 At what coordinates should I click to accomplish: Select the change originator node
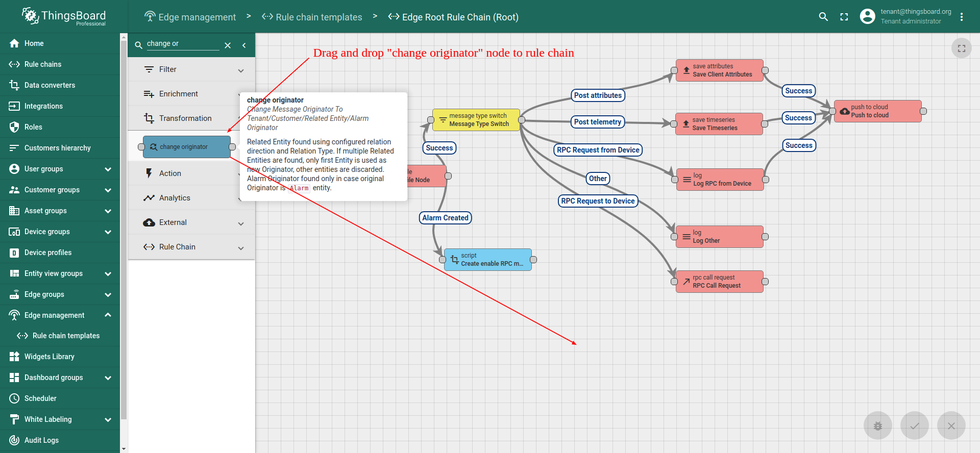coord(187,147)
